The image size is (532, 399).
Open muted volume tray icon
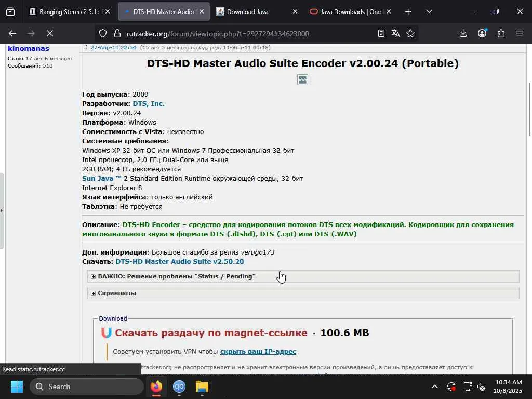[481, 387]
